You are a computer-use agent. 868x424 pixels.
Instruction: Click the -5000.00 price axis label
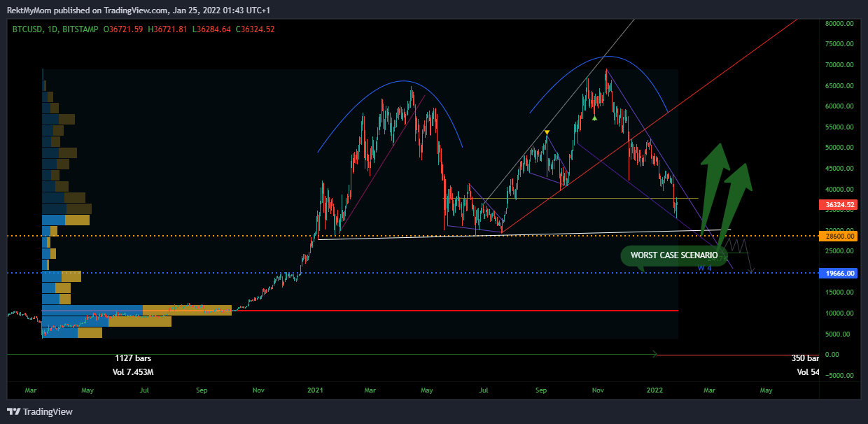coord(840,375)
